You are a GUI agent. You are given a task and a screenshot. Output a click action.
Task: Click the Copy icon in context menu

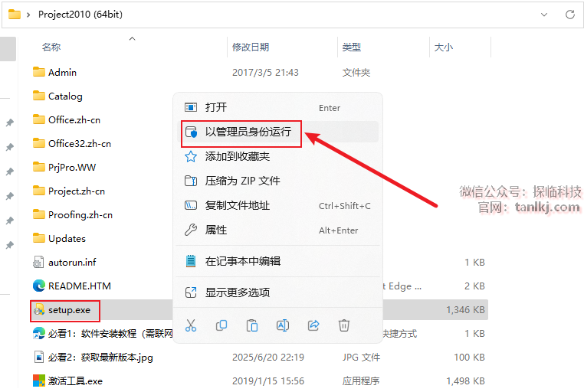tap(221, 325)
